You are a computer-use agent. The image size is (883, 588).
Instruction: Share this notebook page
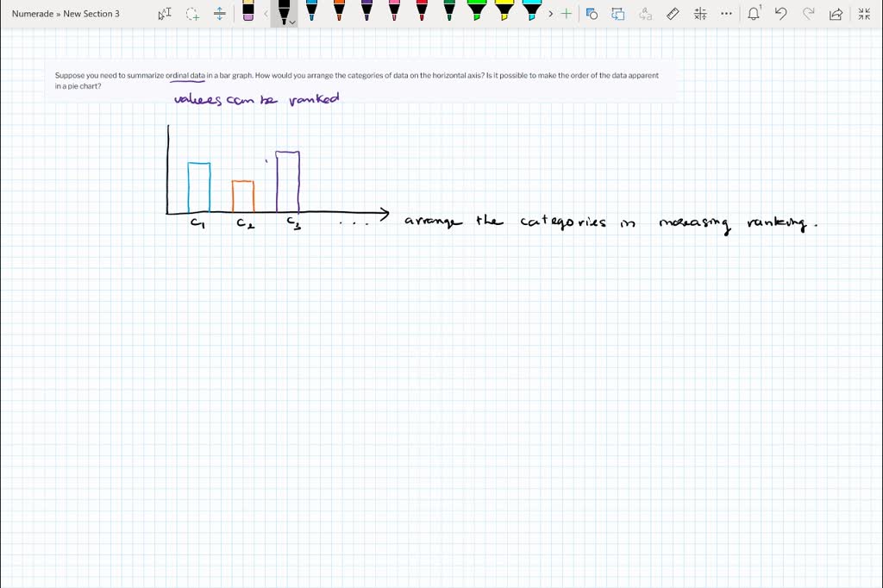[836, 14]
